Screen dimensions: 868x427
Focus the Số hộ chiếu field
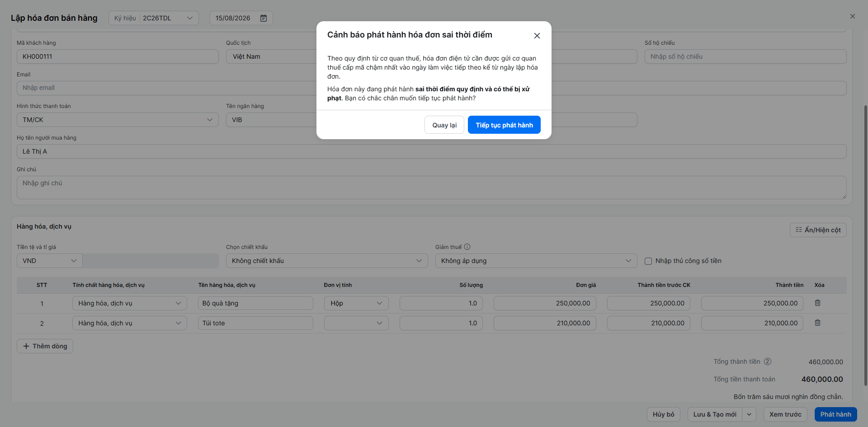click(745, 56)
